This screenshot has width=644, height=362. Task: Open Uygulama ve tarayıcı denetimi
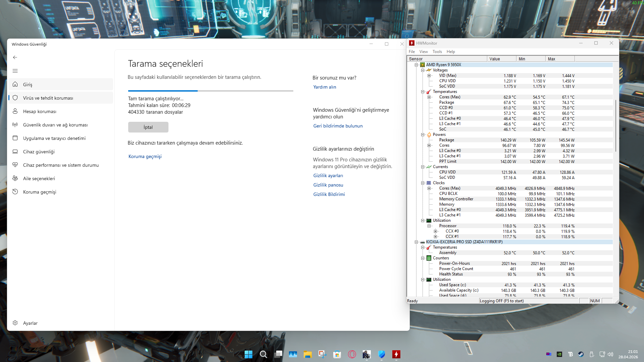pyautogui.click(x=61, y=138)
